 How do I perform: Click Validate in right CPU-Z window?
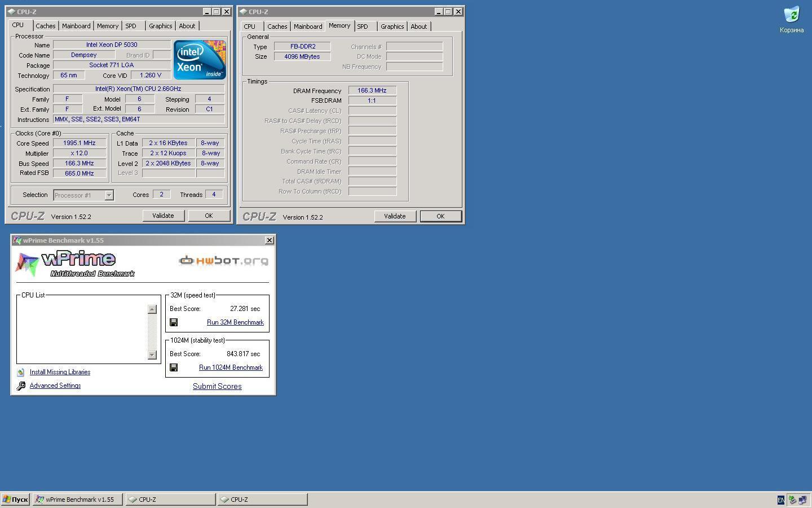395,216
